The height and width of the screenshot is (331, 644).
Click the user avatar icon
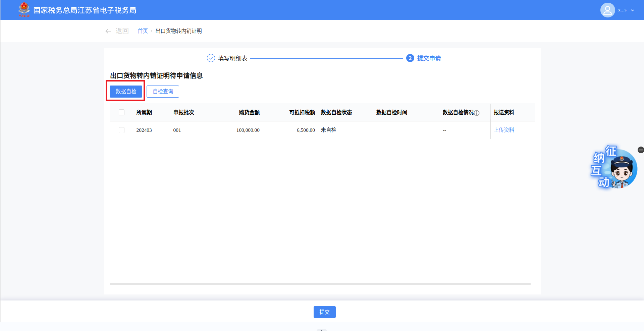pyautogui.click(x=607, y=10)
